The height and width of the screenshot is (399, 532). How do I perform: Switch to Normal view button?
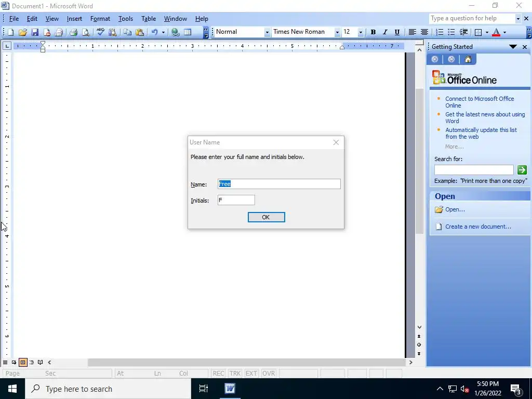5,362
